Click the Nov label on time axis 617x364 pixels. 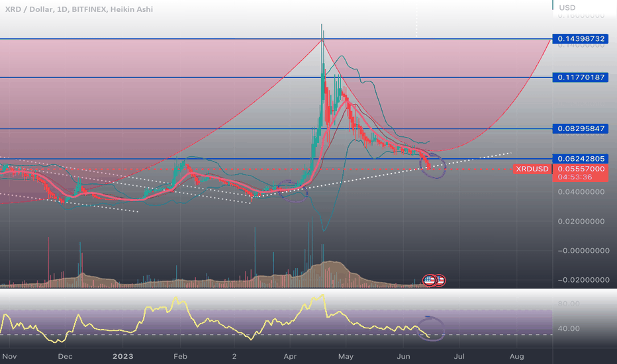[x=9, y=357]
